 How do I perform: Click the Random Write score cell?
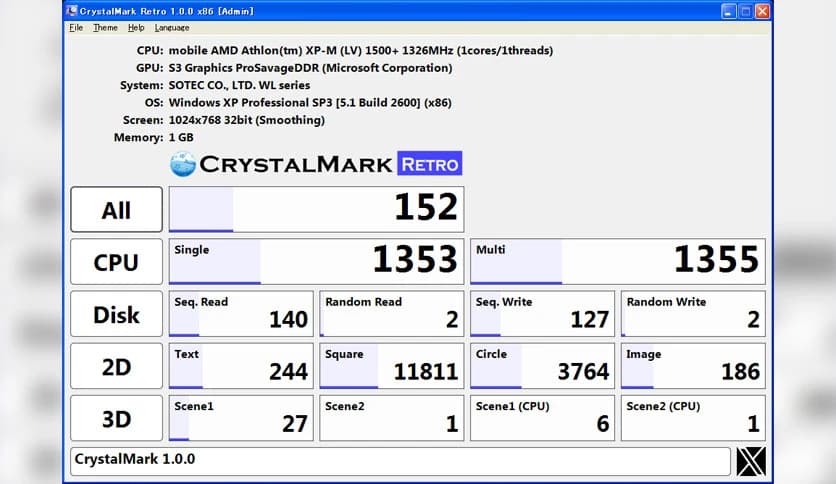pos(693,314)
